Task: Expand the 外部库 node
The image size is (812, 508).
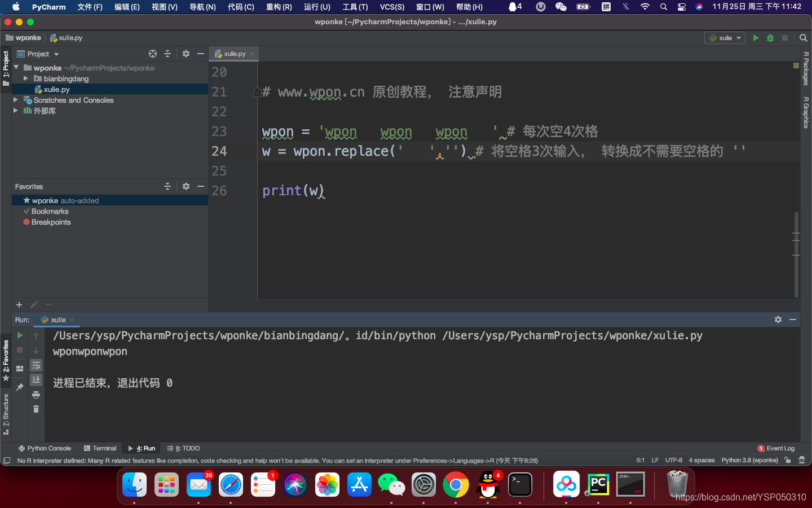Action: pyautogui.click(x=16, y=111)
